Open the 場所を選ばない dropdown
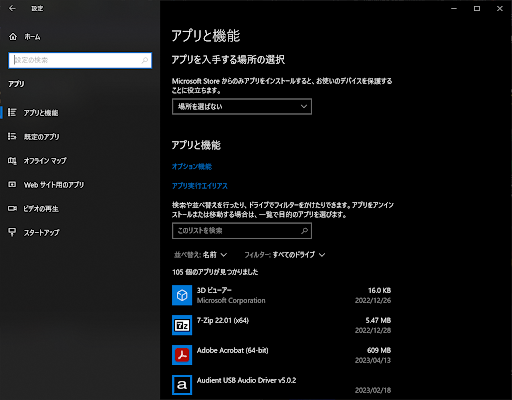This screenshot has width=512, height=400. point(242,107)
